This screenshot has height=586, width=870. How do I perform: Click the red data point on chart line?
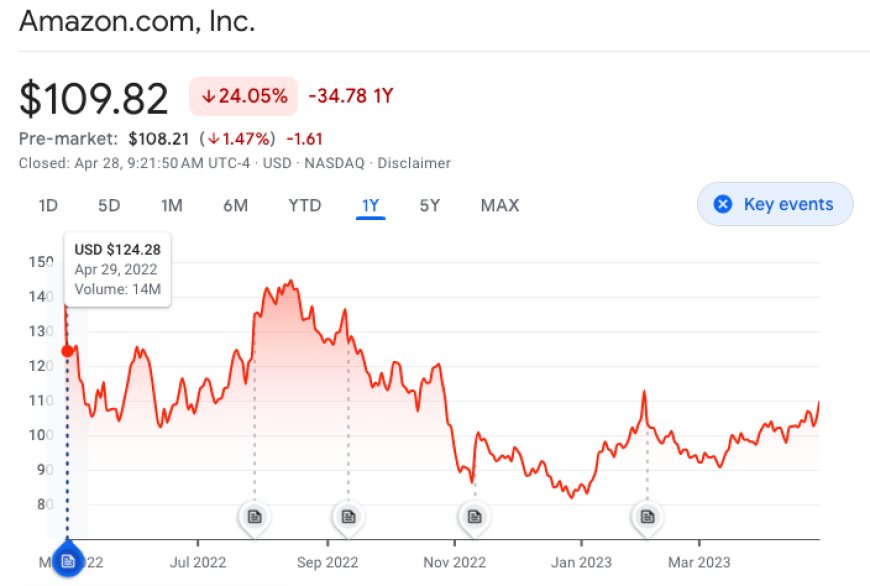[x=67, y=350]
